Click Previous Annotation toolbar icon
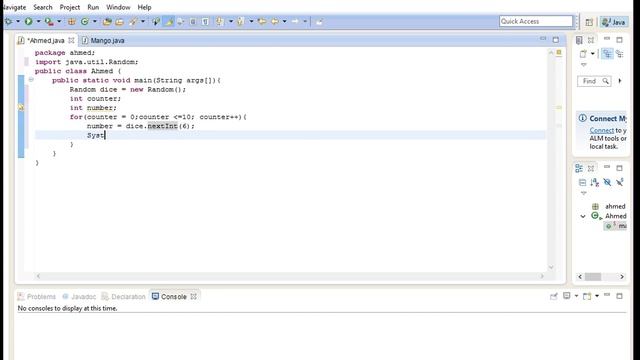The image size is (640, 360). tap(241, 21)
